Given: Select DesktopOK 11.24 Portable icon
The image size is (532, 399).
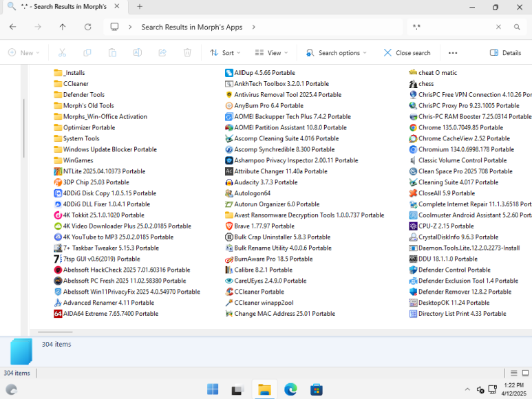Looking at the screenshot, I should 413,303.
